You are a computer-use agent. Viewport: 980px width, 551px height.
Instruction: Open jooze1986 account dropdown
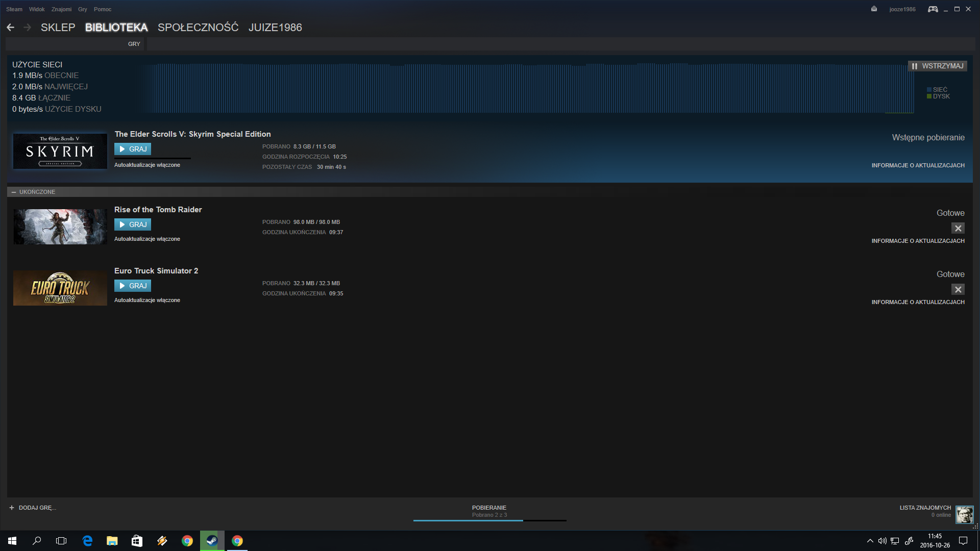click(x=902, y=9)
